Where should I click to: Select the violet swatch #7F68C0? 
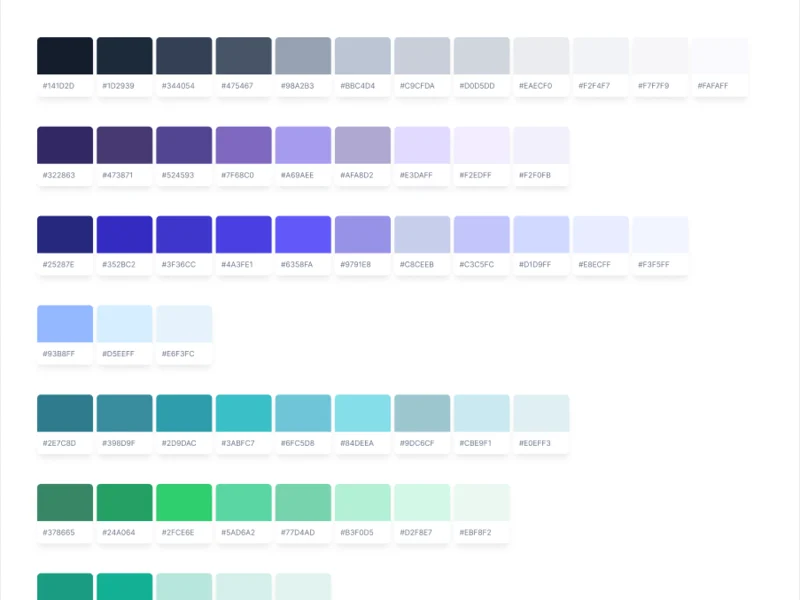click(x=244, y=145)
